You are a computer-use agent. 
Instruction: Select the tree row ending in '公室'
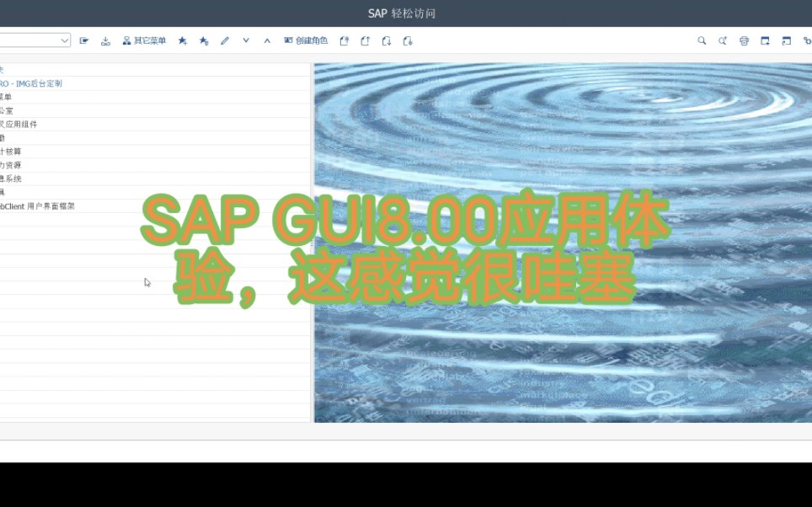(x=155, y=110)
